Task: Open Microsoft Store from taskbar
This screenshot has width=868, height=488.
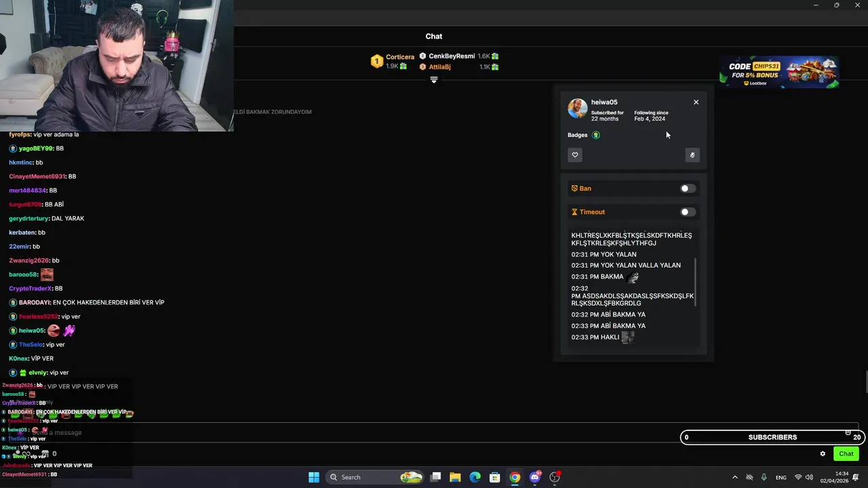Action: pos(495,477)
